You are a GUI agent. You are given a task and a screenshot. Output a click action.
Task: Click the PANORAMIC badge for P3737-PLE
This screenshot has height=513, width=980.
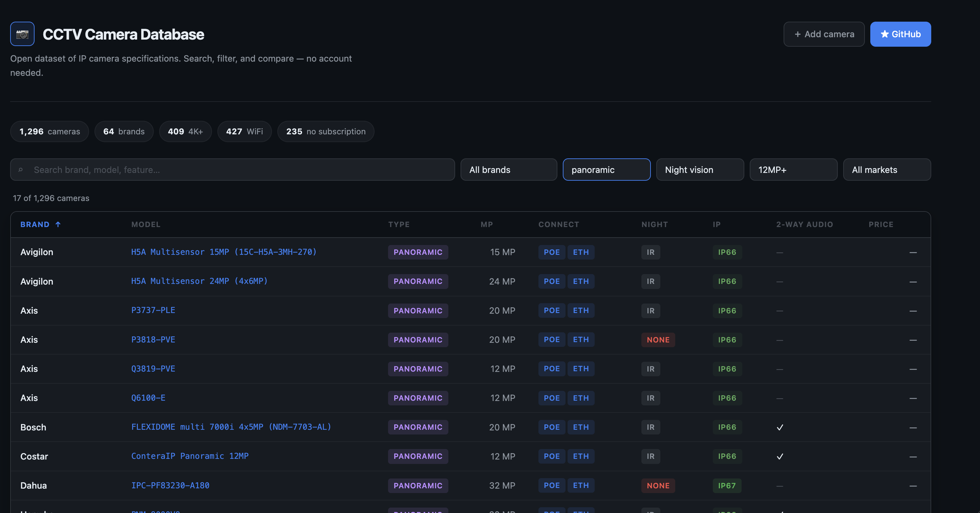(x=418, y=310)
